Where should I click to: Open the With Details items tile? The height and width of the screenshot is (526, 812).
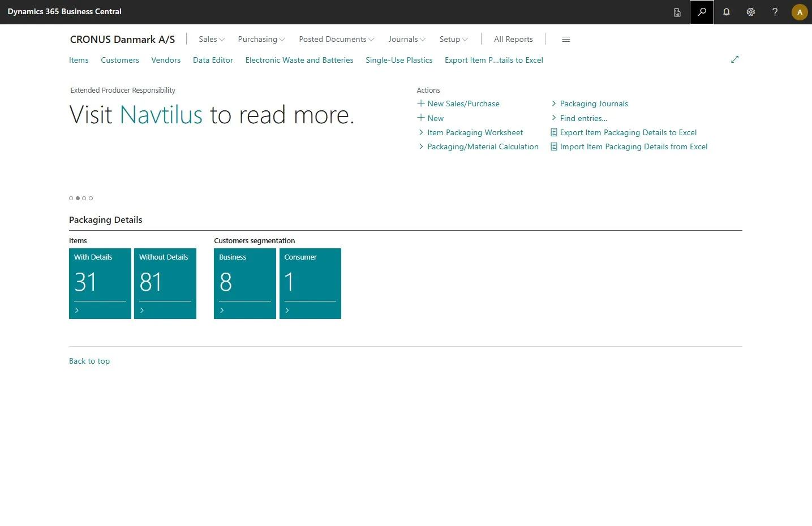pos(100,283)
